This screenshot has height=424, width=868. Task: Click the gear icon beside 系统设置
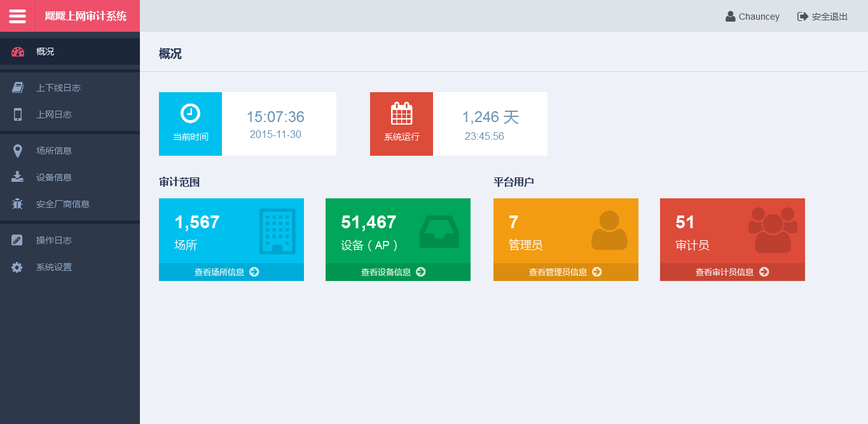(x=18, y=267)
